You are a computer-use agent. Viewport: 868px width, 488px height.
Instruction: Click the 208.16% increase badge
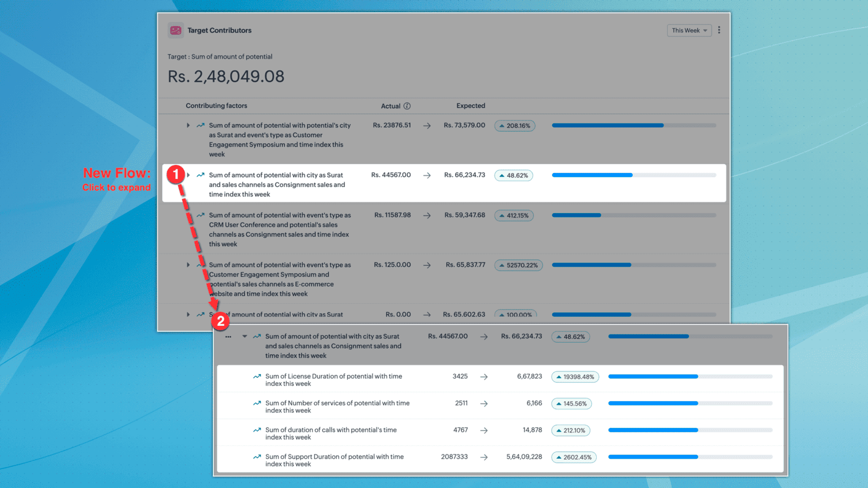point(515,126)
